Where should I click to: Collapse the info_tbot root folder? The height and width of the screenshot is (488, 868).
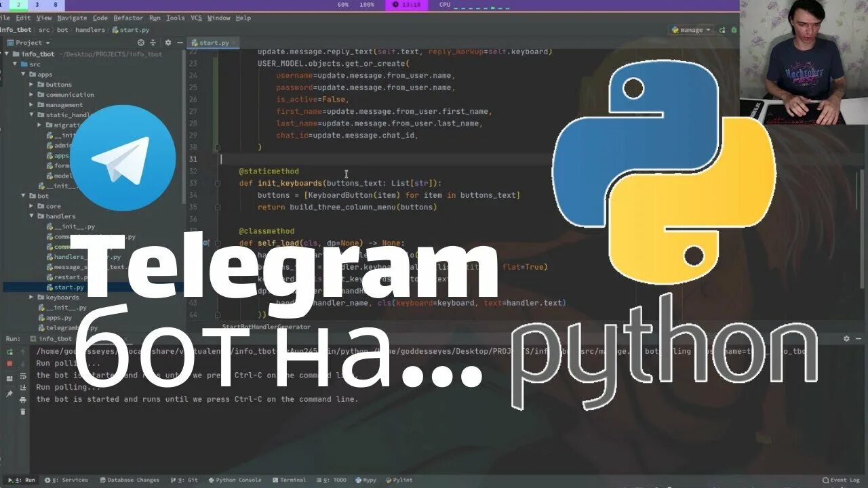pyautogui.click(x=7, y=54)
